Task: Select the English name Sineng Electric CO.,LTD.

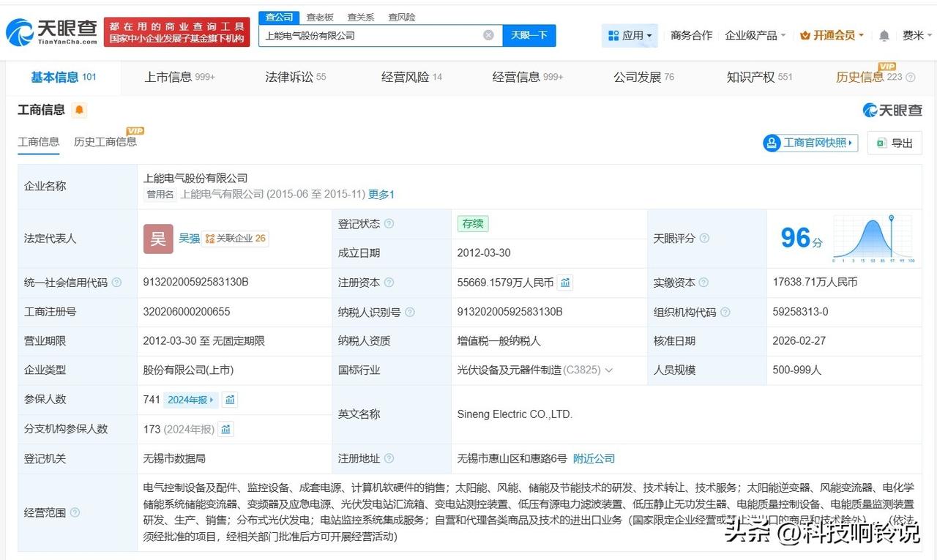Action: coord(515,414)
